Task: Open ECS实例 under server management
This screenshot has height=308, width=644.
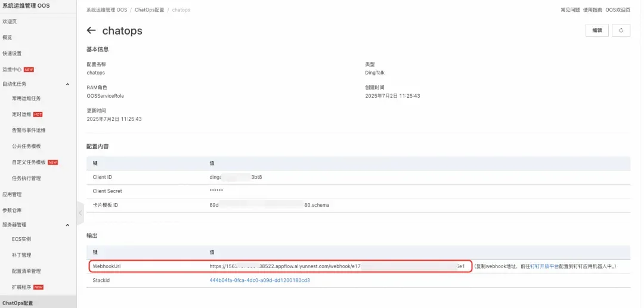Action: 21,239
